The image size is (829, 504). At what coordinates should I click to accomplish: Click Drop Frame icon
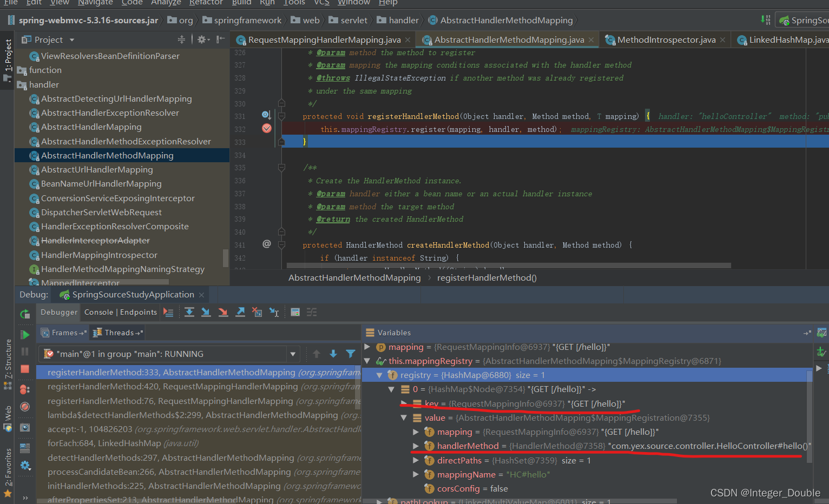click(x=257, y=312)
